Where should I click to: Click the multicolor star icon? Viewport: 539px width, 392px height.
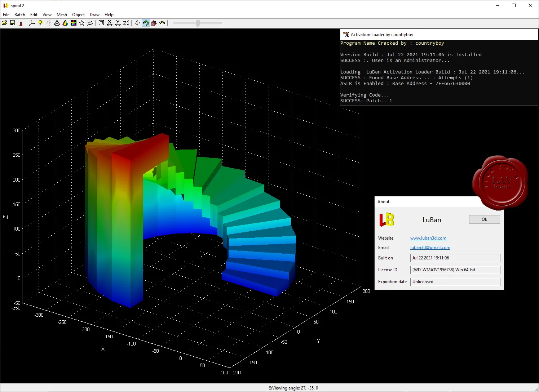pyautogui.click(x=74, y=23)
